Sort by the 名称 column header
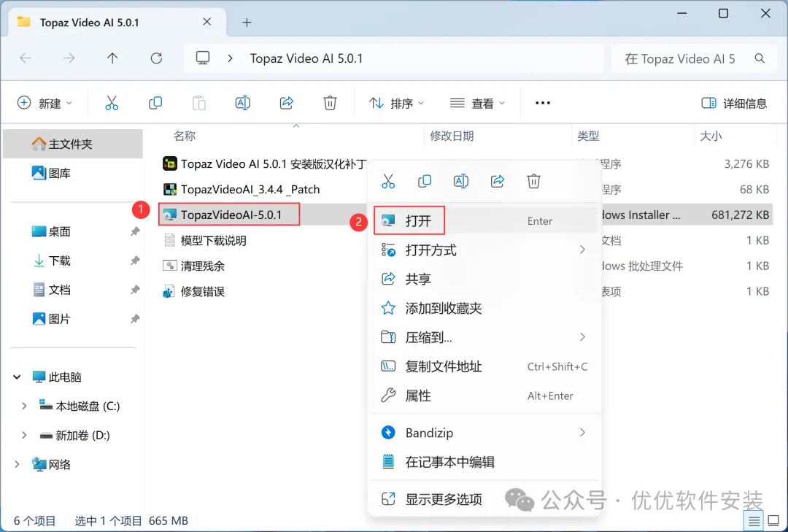Viewport: 788px width, 532px height. [x=185, y=136]
